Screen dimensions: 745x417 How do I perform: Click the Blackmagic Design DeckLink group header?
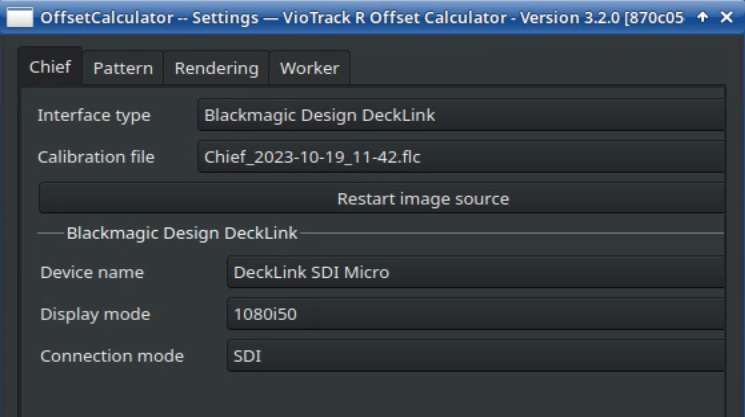[182, 233]
